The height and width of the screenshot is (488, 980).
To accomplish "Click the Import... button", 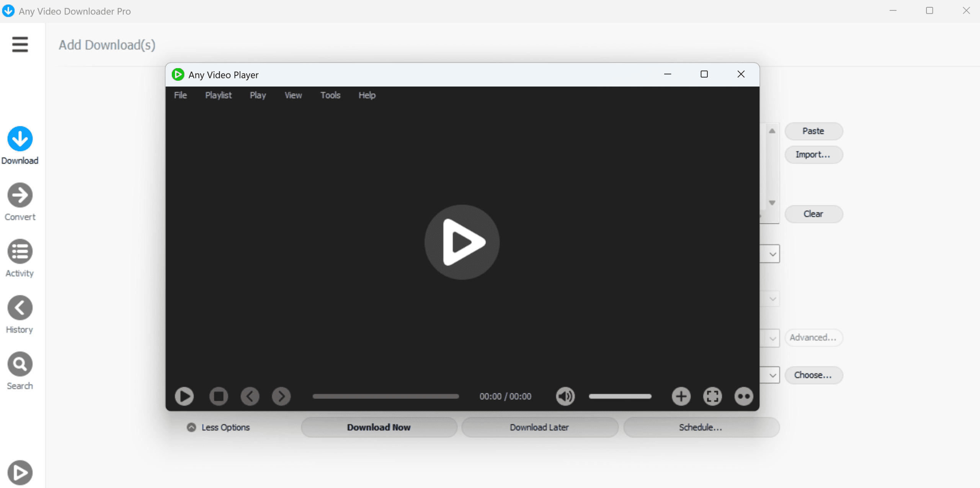I will click(813, 155).
